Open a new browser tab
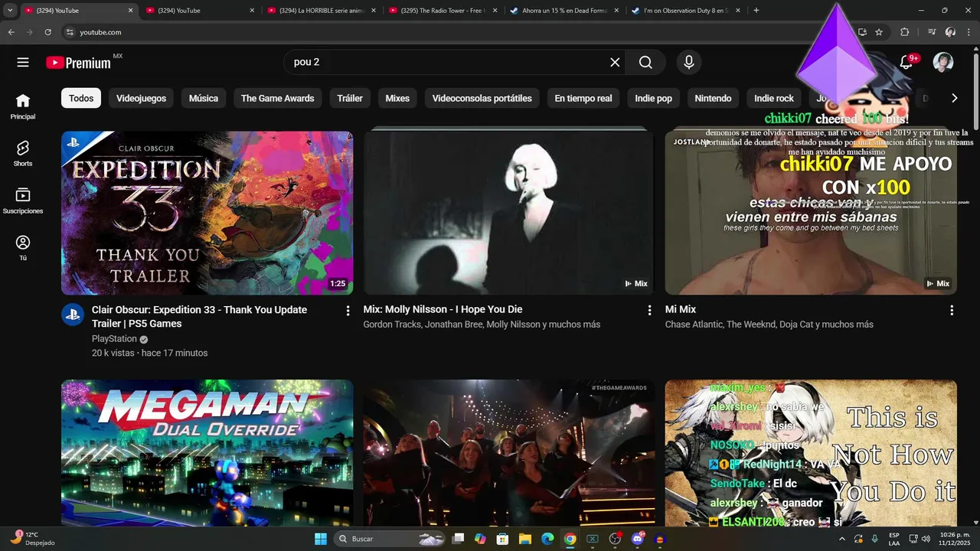 pyautogui.click(x=756, y=11)
